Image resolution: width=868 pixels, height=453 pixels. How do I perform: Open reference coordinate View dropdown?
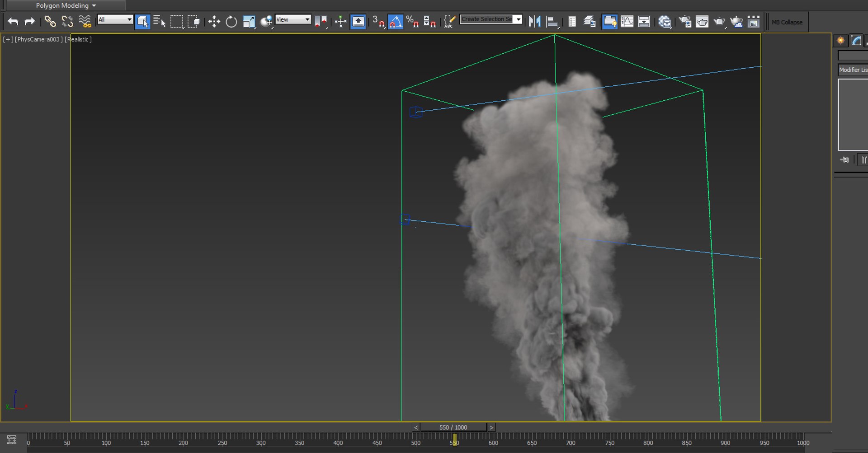(292, 19)
